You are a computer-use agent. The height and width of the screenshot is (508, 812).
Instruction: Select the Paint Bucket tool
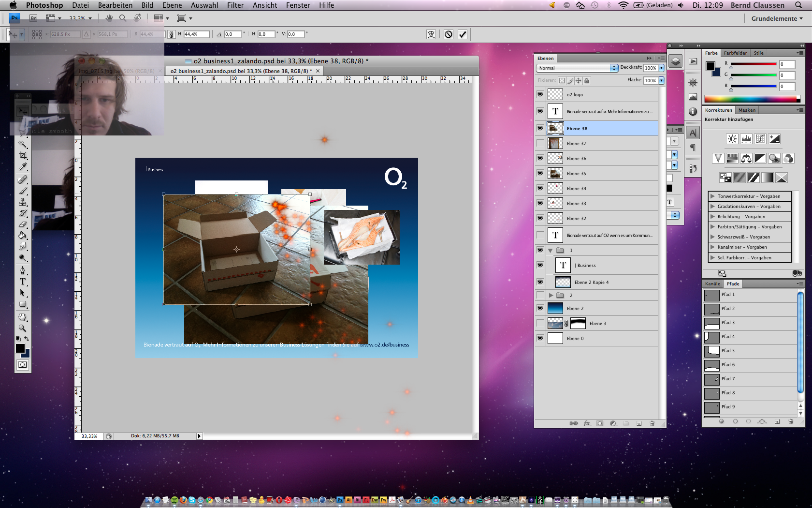(x=23, y=236)
